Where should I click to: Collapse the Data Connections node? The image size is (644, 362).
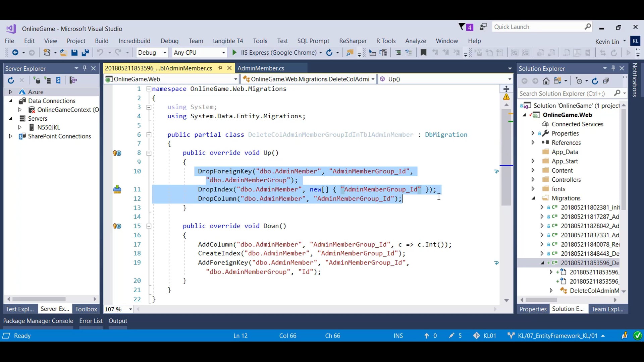[x=11, y=101]
